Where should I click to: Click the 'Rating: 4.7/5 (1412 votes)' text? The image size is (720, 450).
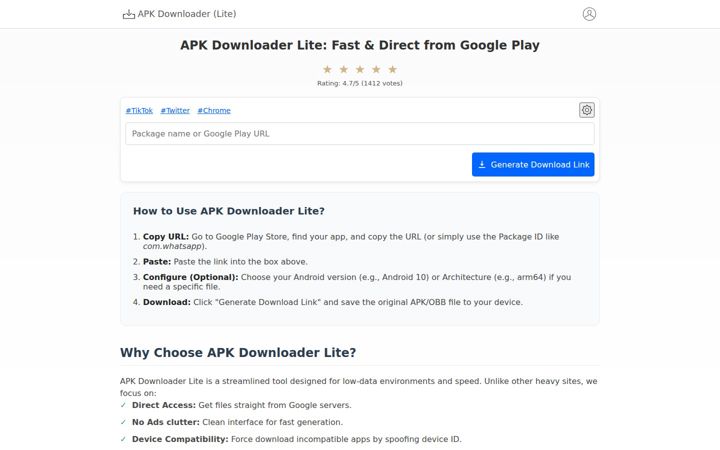tap(360, 83)
